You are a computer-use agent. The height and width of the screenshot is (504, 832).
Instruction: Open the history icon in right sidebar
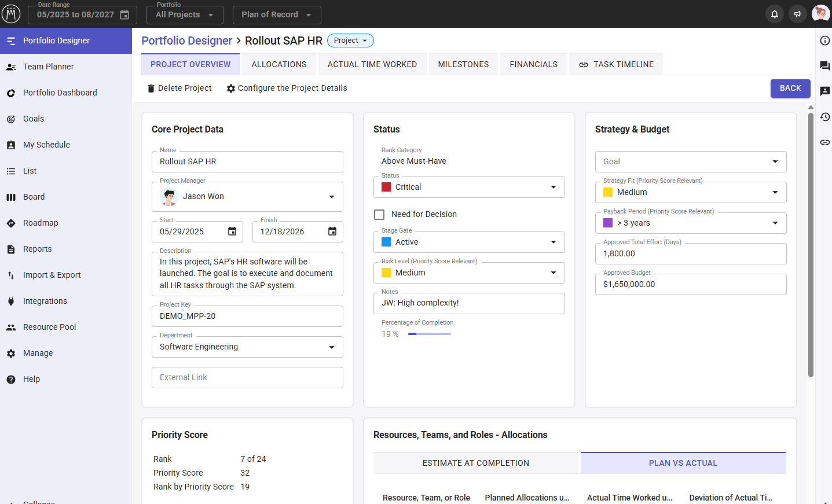tap(824, 117)
